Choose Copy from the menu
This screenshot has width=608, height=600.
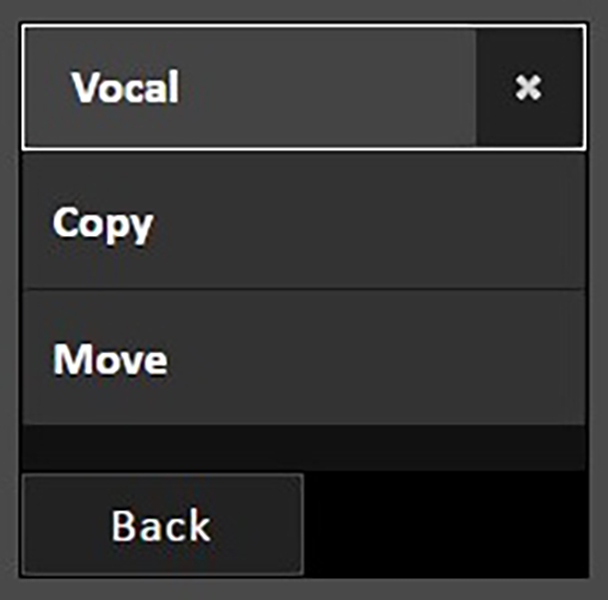pos(302,222)
